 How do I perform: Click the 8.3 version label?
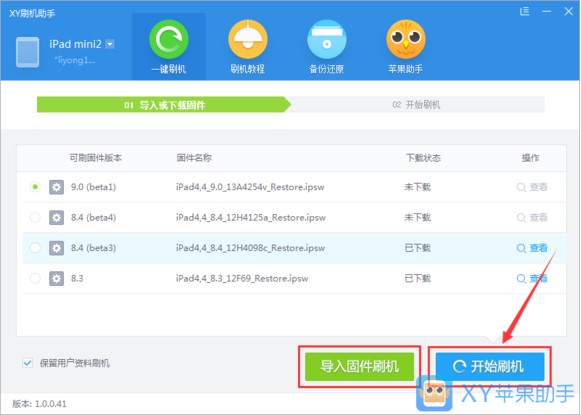[77, 278]
